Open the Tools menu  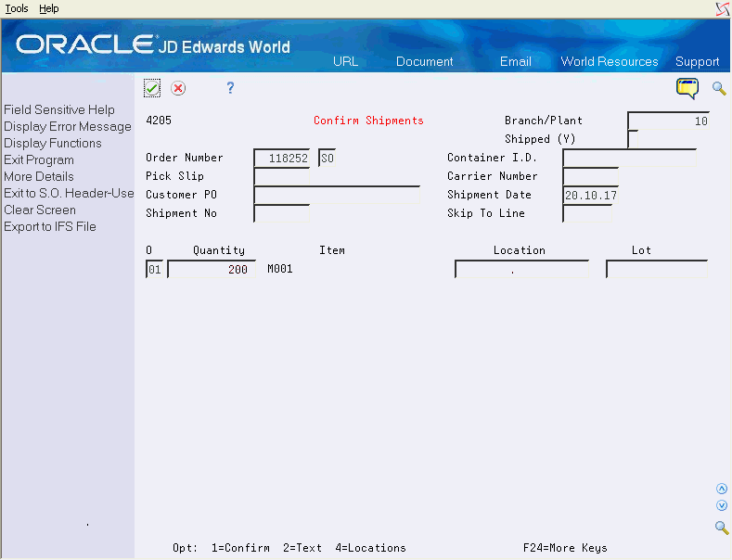coord(17,8)
